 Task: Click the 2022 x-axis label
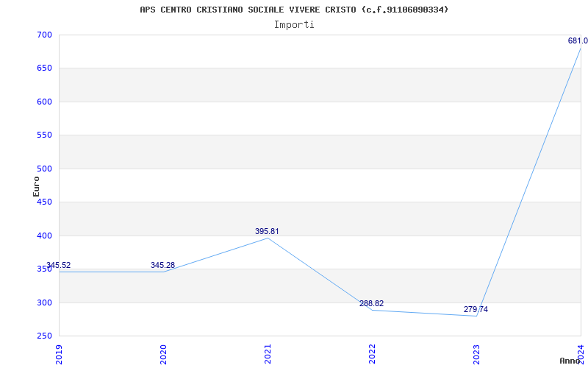coord(372,354)
